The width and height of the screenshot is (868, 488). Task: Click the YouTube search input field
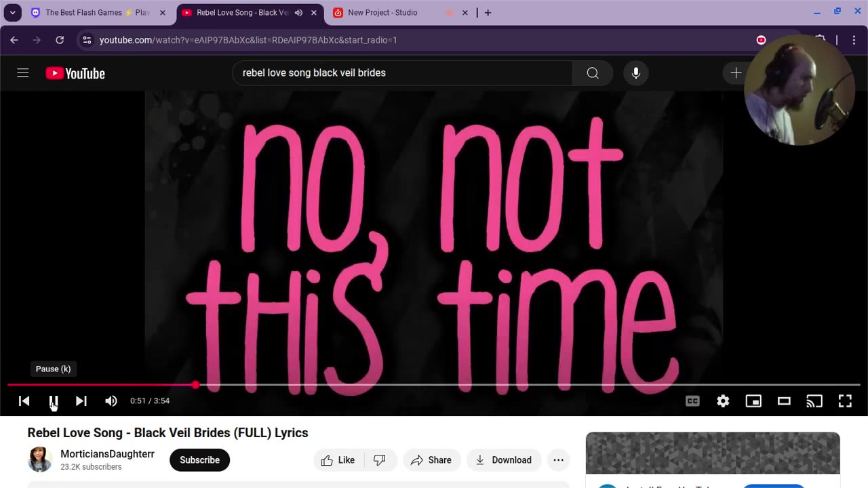click(403, 73)
